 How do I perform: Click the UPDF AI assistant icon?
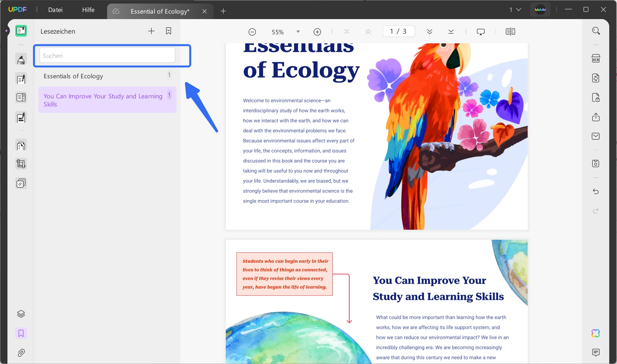pos(596,333)
